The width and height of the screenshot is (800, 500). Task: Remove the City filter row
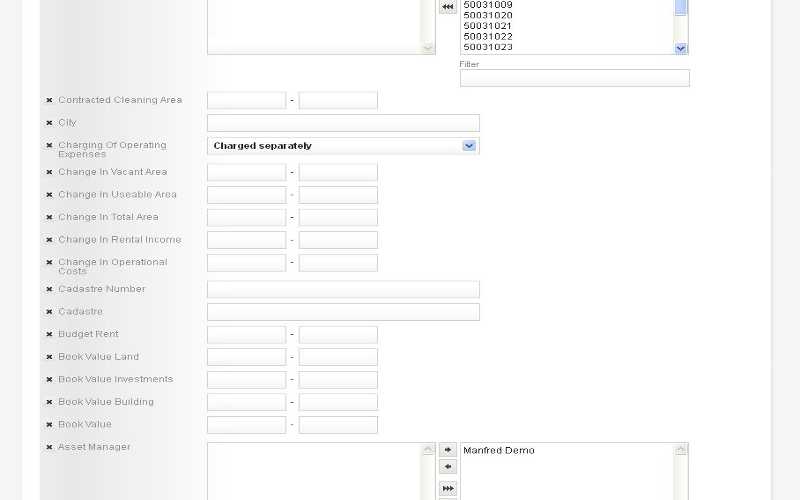click(x=49, y=123)
